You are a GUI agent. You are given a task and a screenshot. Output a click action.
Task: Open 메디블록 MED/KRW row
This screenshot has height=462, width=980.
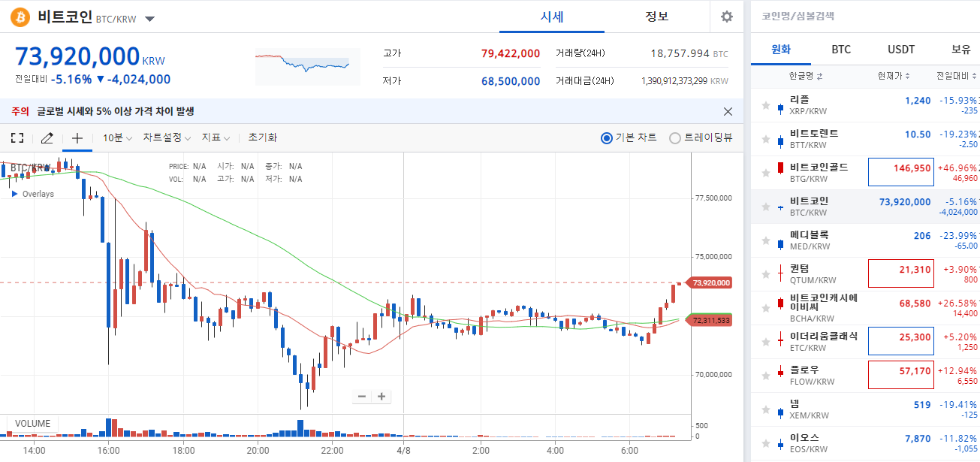coord(865,240)
